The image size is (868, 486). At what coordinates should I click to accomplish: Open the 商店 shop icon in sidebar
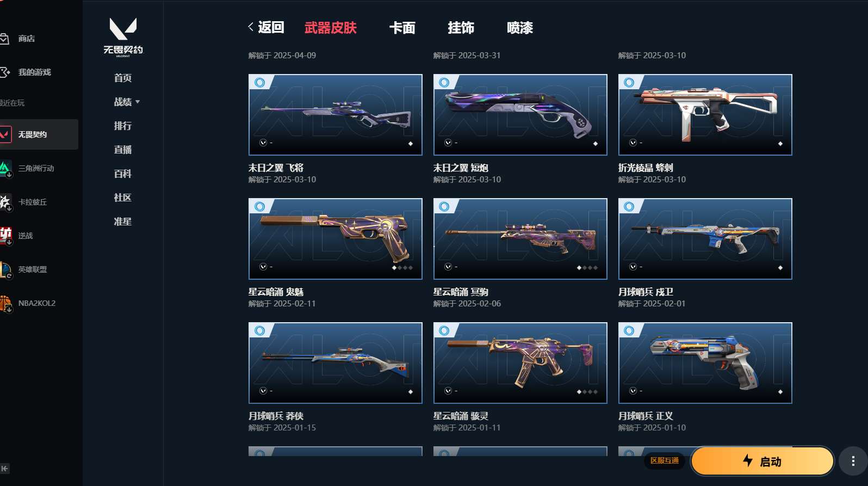click(4, 39)
